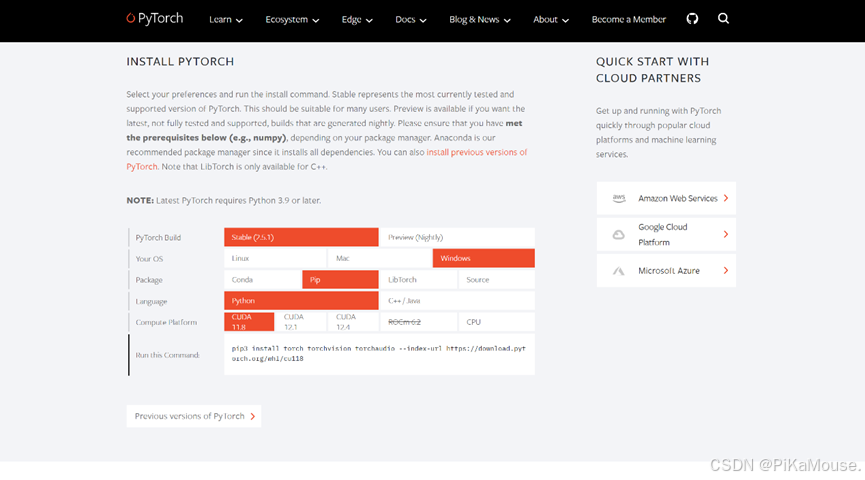The height and width of the screenshot is (480, 865).
Task: Follow install previous versions of PyTorch link
Action: click(x=477, y=152)
